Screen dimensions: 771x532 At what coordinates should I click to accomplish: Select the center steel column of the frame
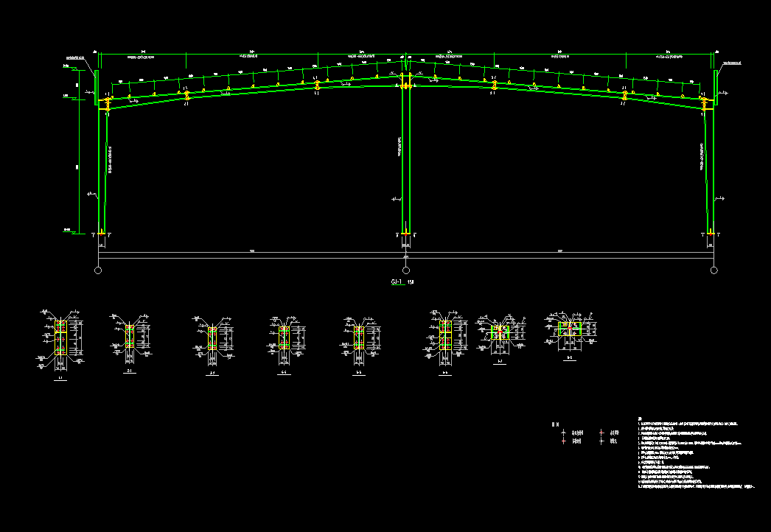(405, 160)
